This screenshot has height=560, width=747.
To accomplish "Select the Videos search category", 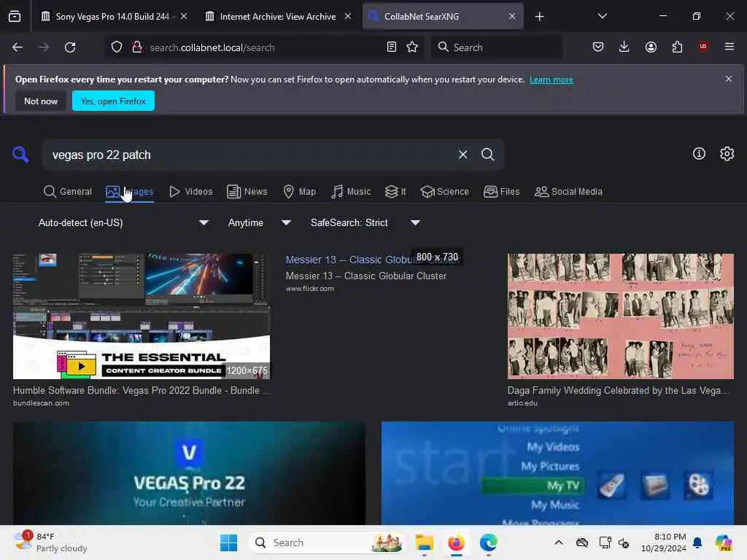I will tap(191, 192).
